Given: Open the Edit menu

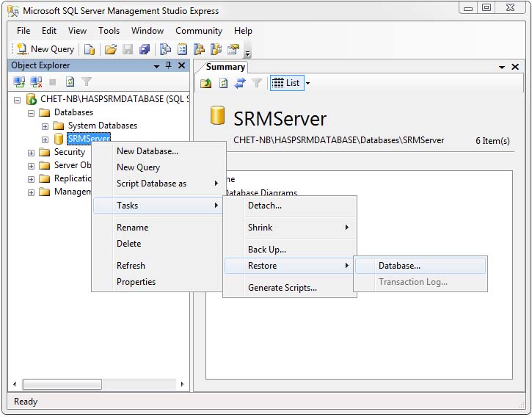Looking at the screenshot, I should point(49,31).
